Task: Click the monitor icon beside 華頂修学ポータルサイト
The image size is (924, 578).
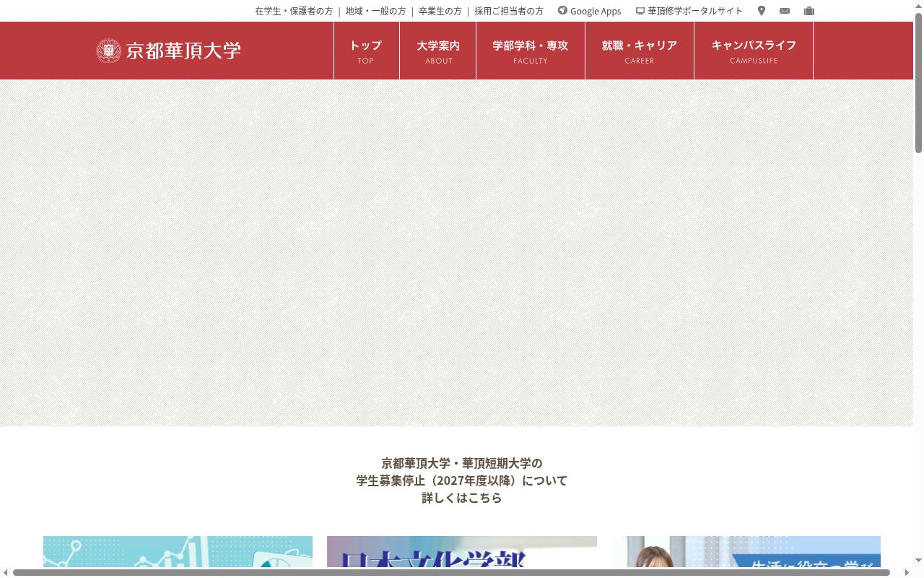Action: click(640, 11)
